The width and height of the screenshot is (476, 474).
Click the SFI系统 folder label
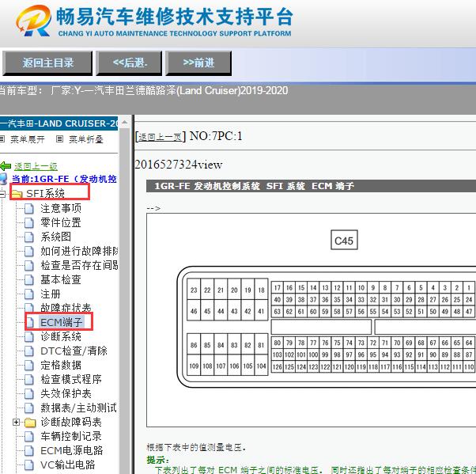46,194
